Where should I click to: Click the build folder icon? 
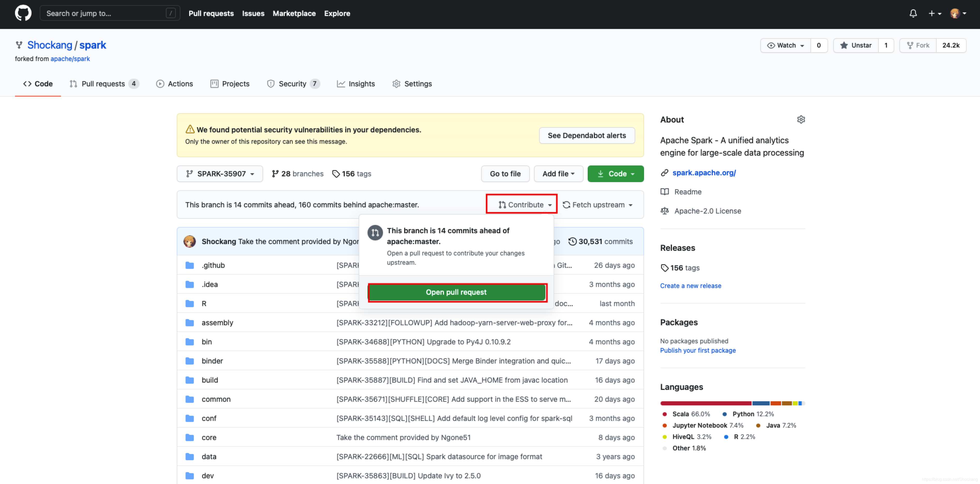tap(189, 380)
